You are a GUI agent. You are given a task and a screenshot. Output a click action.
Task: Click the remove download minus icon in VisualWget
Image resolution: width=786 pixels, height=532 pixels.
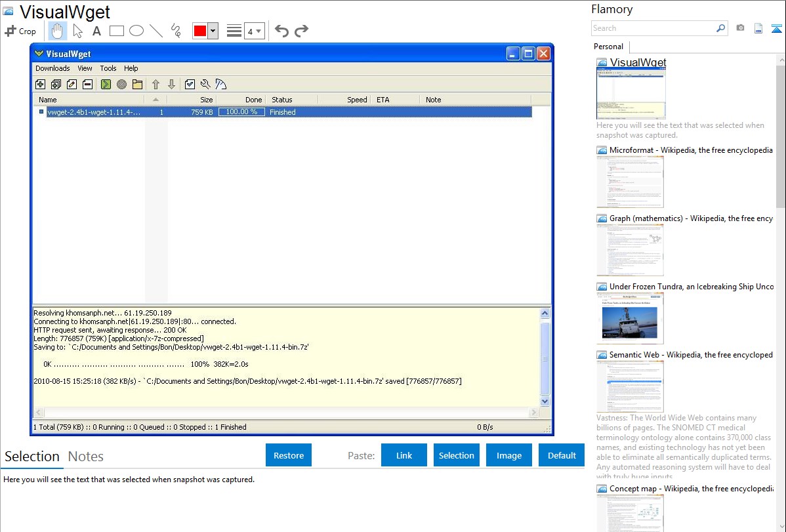87,84
